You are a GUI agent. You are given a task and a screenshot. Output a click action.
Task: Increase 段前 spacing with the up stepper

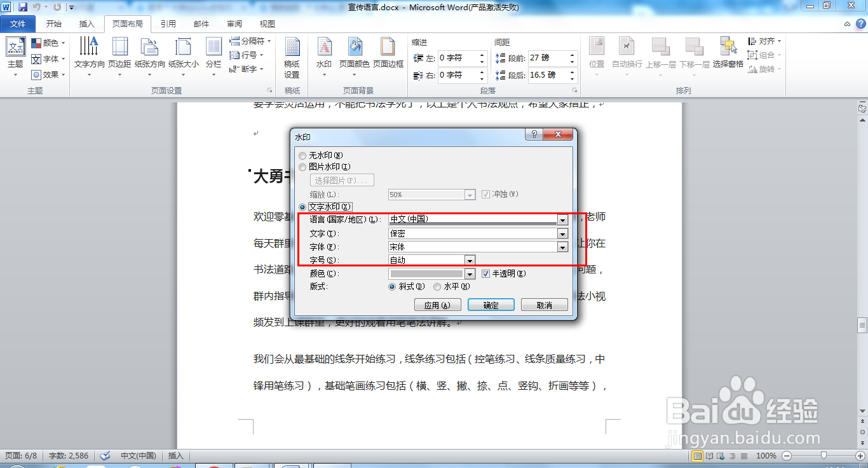point(571,54)
